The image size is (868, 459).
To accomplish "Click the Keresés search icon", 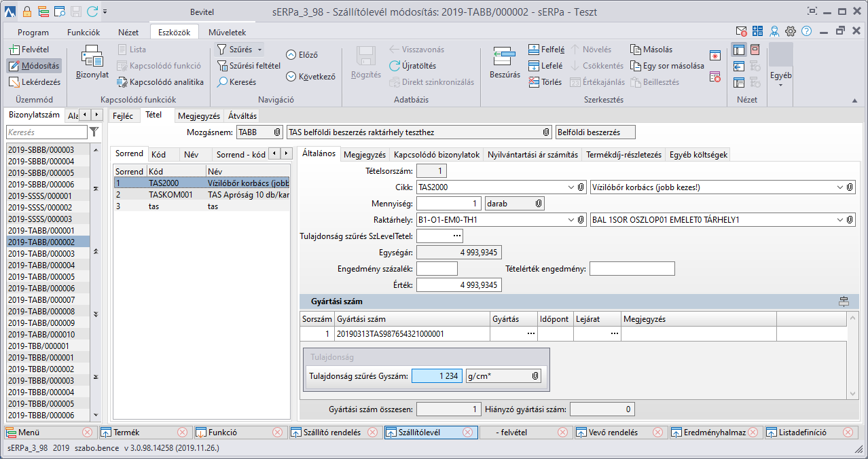I will tap(223, 82).
